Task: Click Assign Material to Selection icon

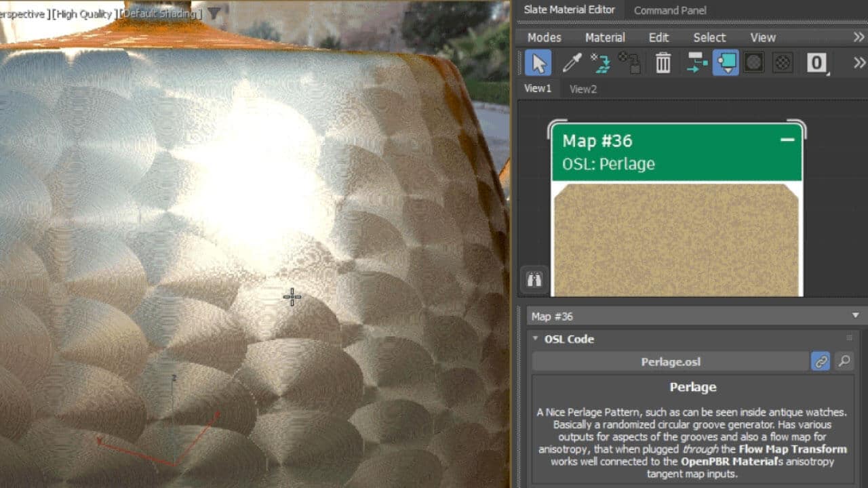Action: tap(600, 63)
